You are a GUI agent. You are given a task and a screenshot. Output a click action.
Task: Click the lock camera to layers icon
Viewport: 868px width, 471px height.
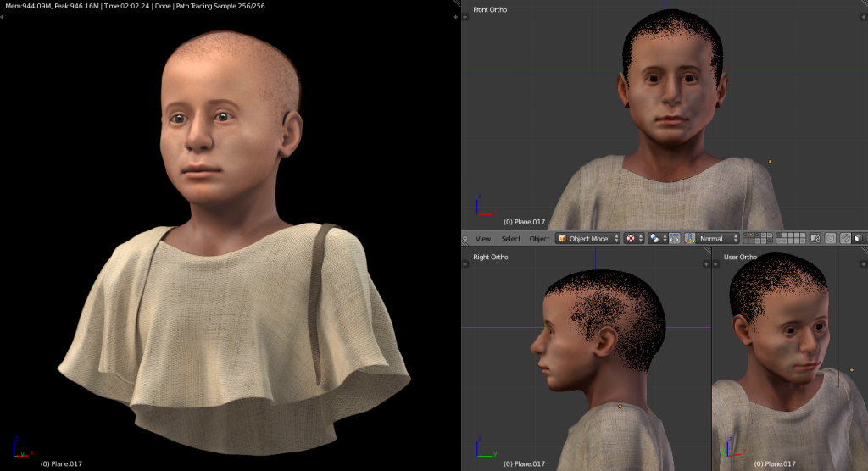point(815,239)
